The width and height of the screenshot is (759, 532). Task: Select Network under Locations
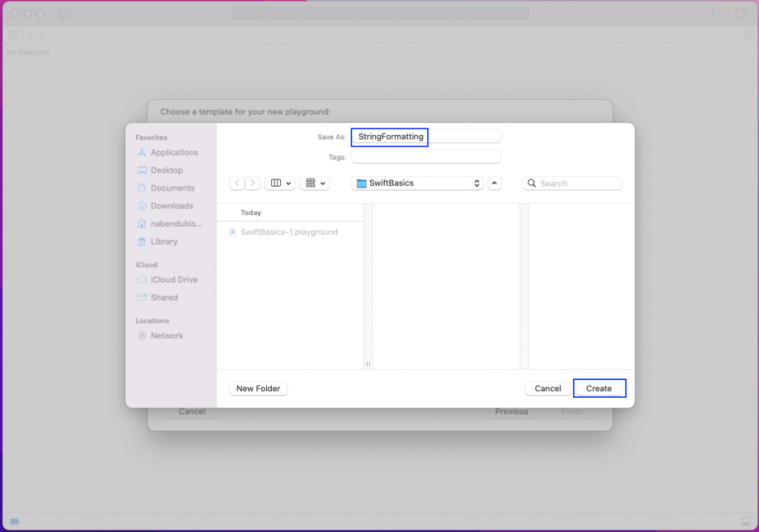(x=167, y=336)
